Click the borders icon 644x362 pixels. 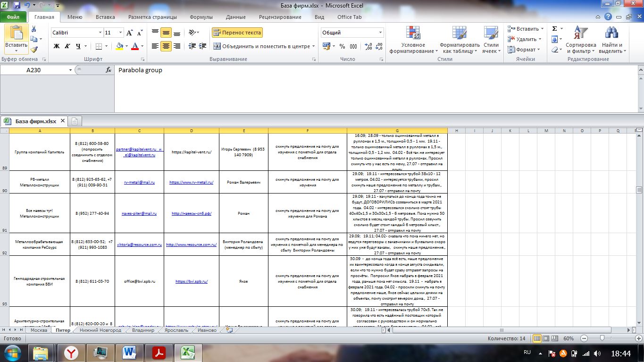point(99,46)
